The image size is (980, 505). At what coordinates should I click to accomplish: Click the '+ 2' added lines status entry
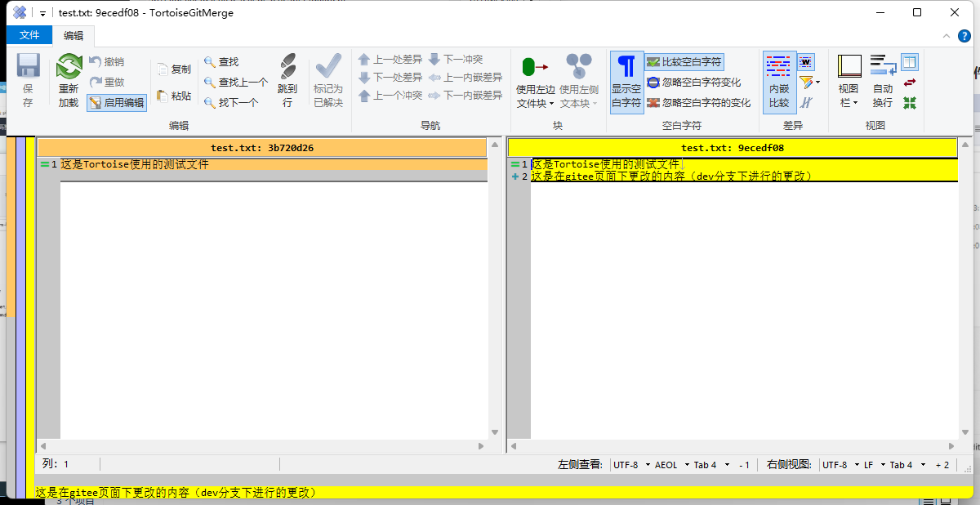coord(942,465)
